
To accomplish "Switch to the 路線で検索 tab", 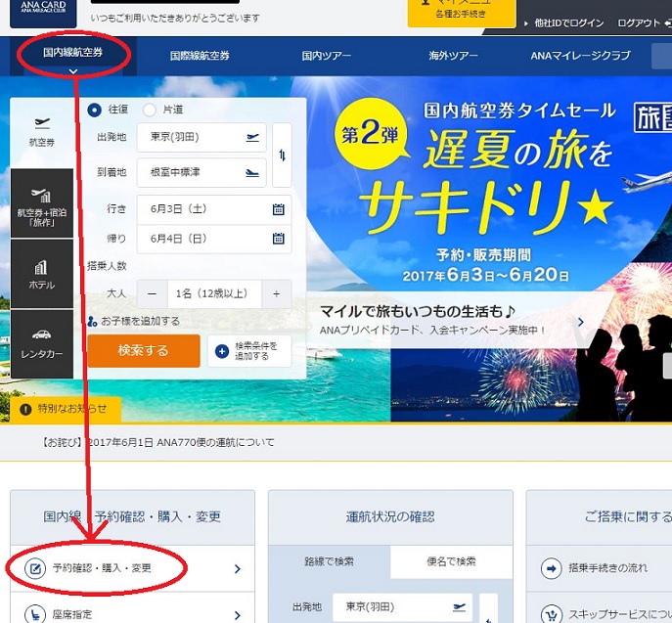I will (329, 561).
